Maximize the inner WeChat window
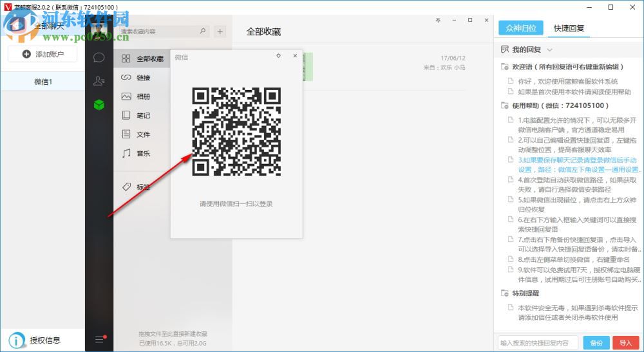Screen dimensions: 644x352 (x=470, y=20)
